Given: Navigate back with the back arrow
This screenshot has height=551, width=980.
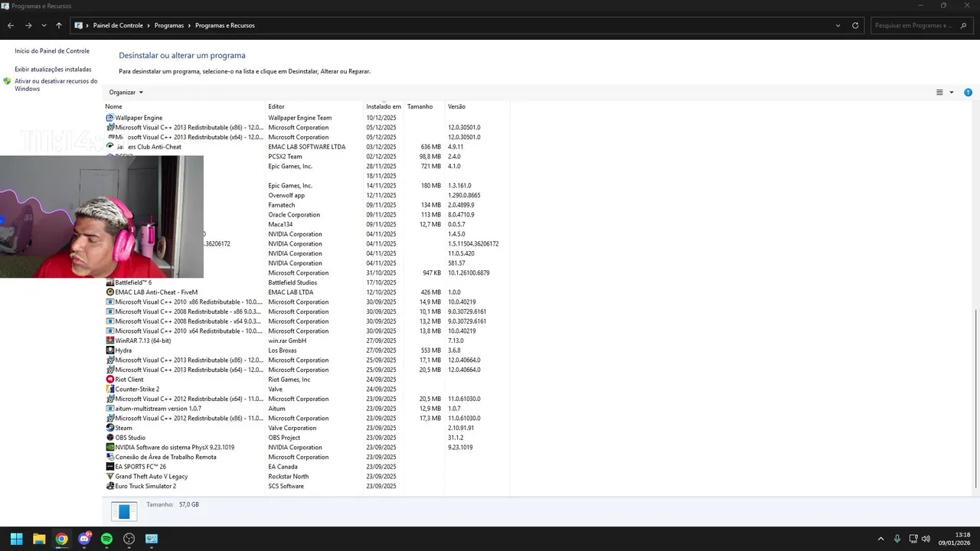Looking at the screenshot, I should click(11, 25).
